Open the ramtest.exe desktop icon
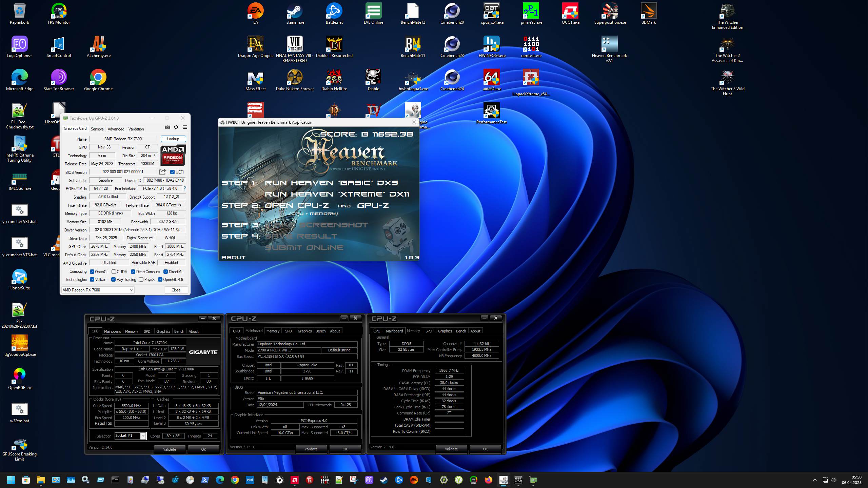The image size is (868, 488). click(x=531, y=47)
